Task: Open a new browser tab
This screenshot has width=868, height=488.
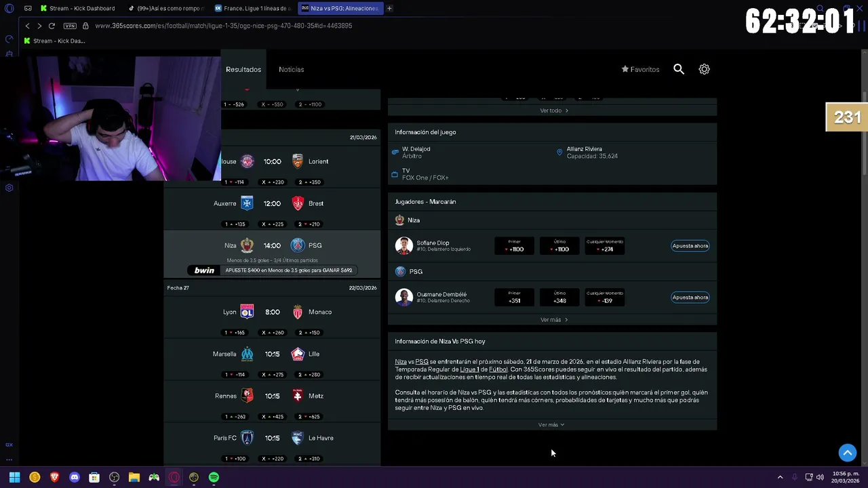Action: tap(389, 8)
